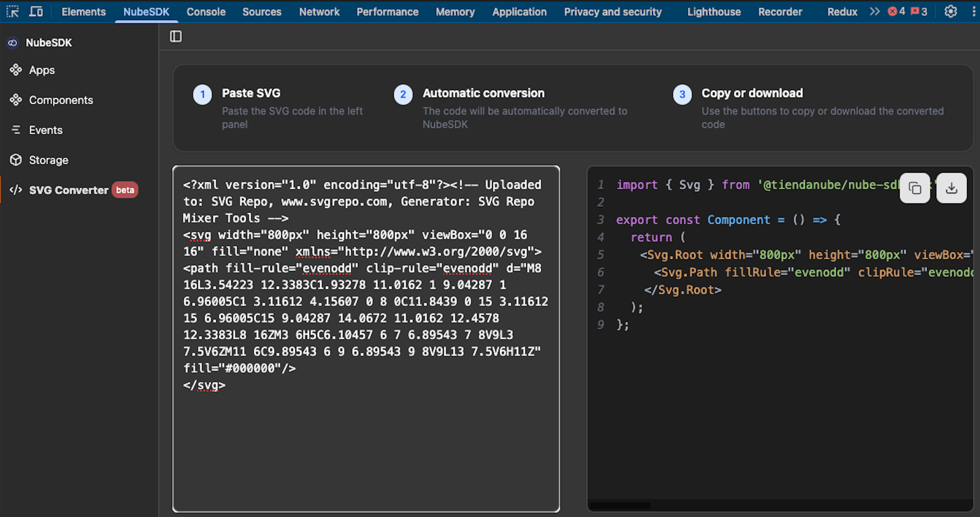This screenshot has height=517, width=980.
Task: Select Components in the NubeSDK sidebar
Action: 61,100
